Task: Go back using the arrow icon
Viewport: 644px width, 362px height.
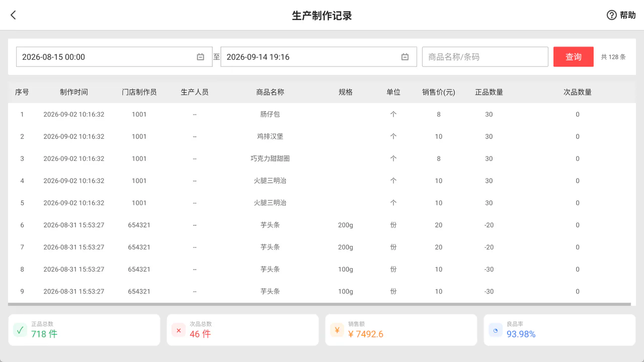Action: point(14,15)
